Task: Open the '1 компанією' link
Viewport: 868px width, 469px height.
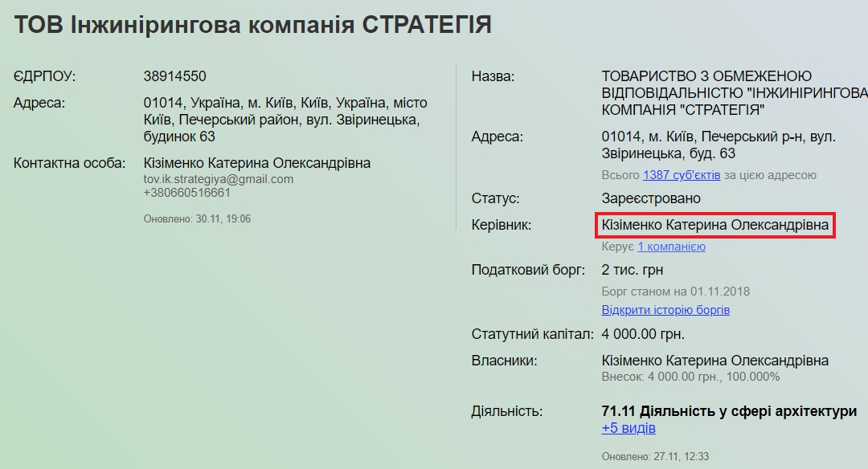Action: pos(671,247)
